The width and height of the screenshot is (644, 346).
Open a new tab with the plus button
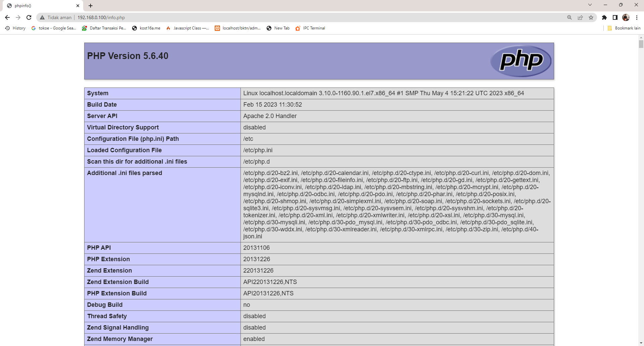pos(91,6)
